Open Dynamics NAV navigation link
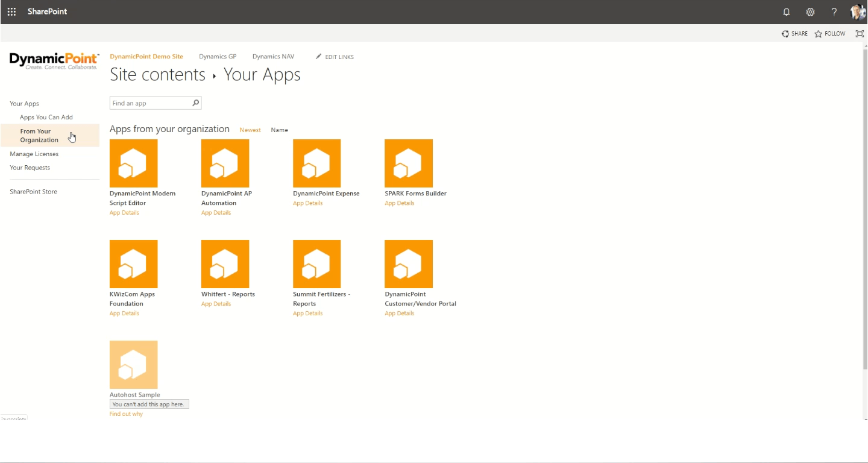Image resolution: width=868 pixels, height=463 pixels. coord(274,57)
